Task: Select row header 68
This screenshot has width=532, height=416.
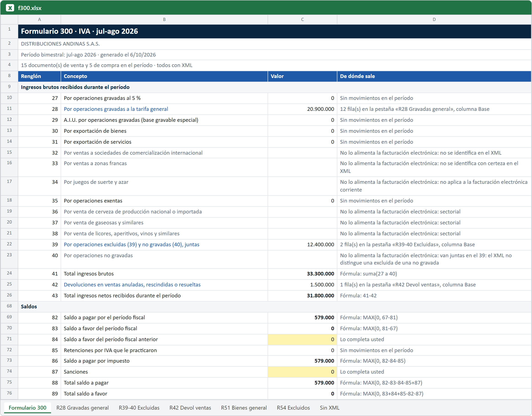Action: point(9,306)
